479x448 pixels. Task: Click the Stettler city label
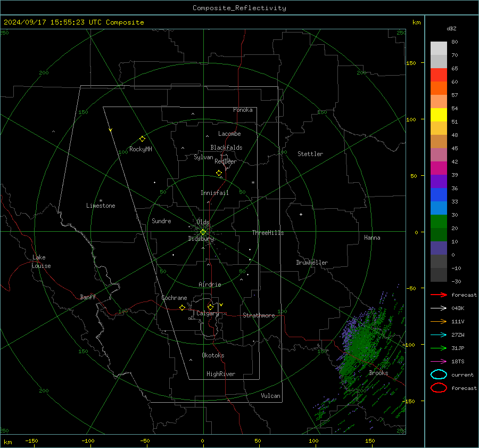[310, 154]
